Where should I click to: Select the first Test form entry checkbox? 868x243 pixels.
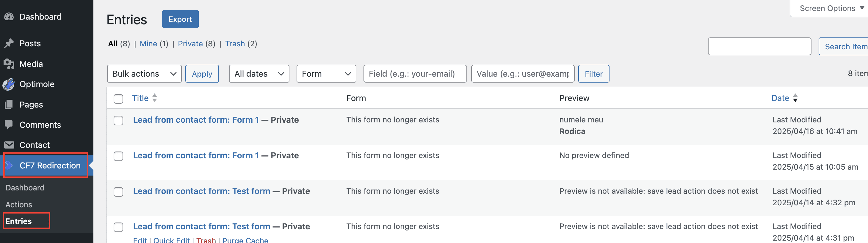pyautogui.click(x=118, y=192)
